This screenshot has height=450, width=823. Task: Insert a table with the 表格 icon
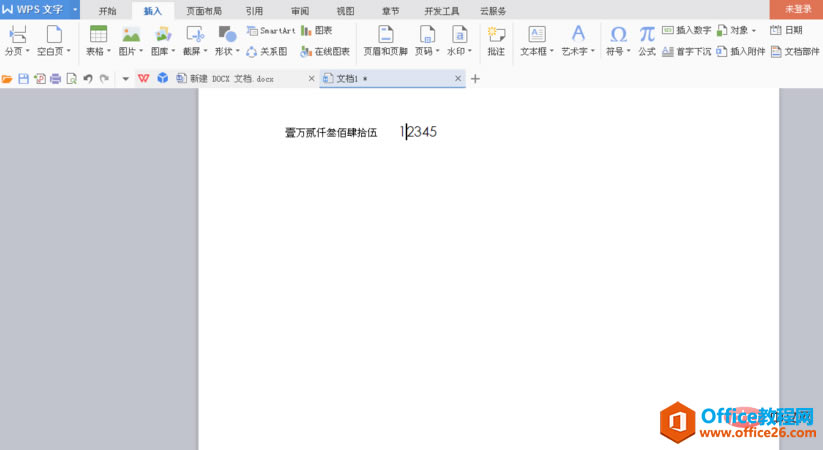pos(98,34)
